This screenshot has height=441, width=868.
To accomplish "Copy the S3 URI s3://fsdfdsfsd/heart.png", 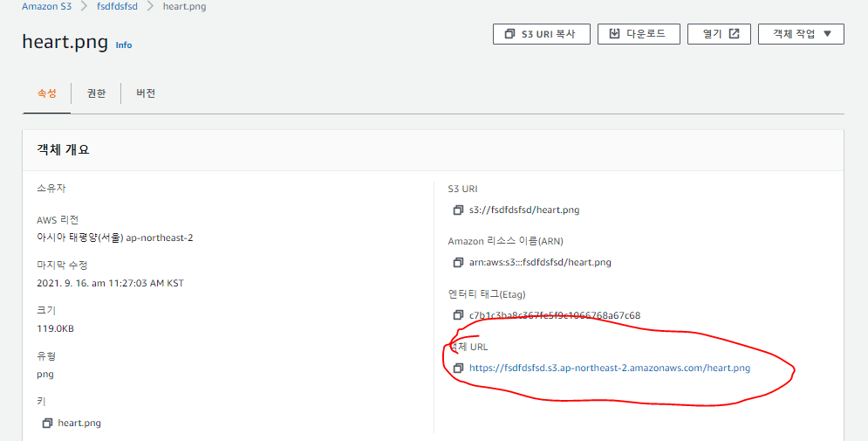I will click(458, 210).
